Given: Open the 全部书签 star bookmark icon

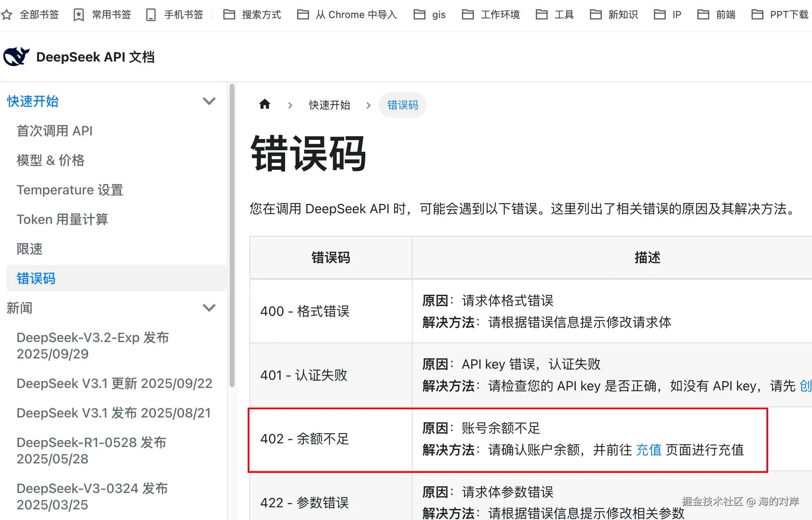Looking at the screenshot, I should click(7, 15).
